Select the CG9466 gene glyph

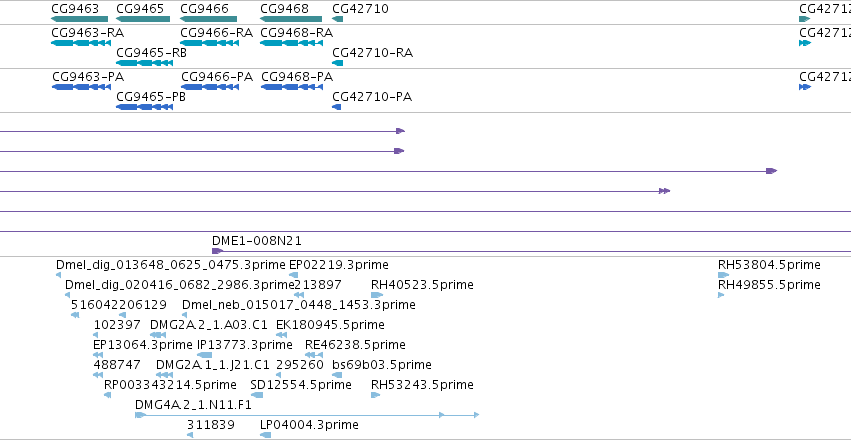[208, 20]
